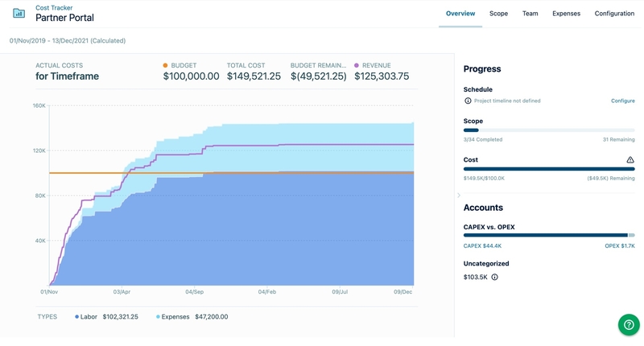Click the Cost Tracker breadcrumb text
The width and height of the screenshot is (644, 346).
coord(54,7)
